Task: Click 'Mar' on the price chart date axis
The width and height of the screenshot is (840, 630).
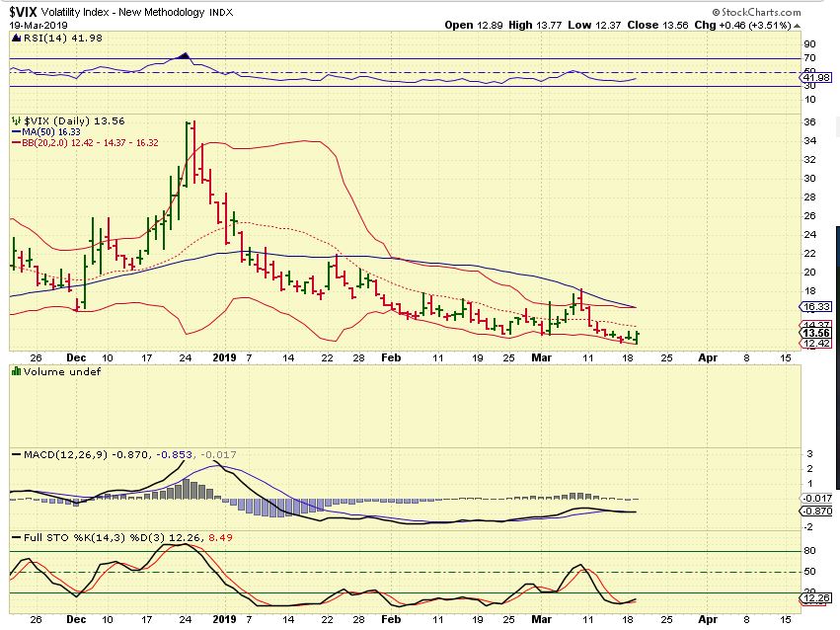Action: coord(542,357)
